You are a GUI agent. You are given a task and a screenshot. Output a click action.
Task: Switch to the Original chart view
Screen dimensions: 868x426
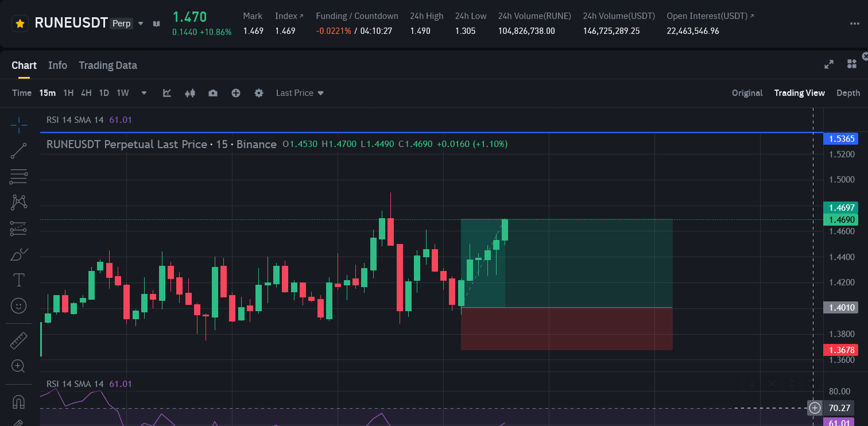click(747, 93)
